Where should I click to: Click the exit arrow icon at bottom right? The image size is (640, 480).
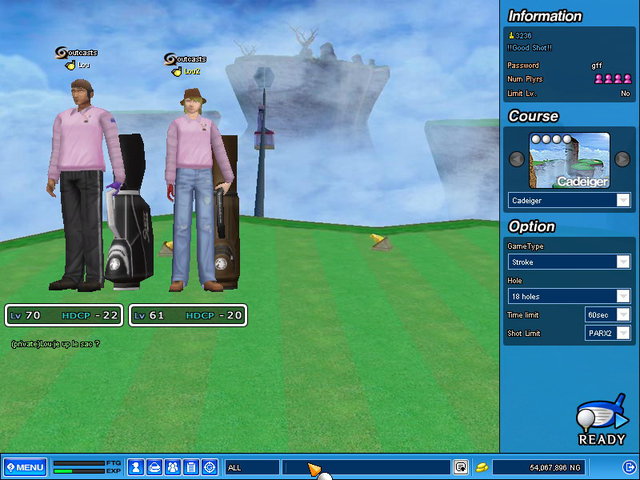click(628, 467)
